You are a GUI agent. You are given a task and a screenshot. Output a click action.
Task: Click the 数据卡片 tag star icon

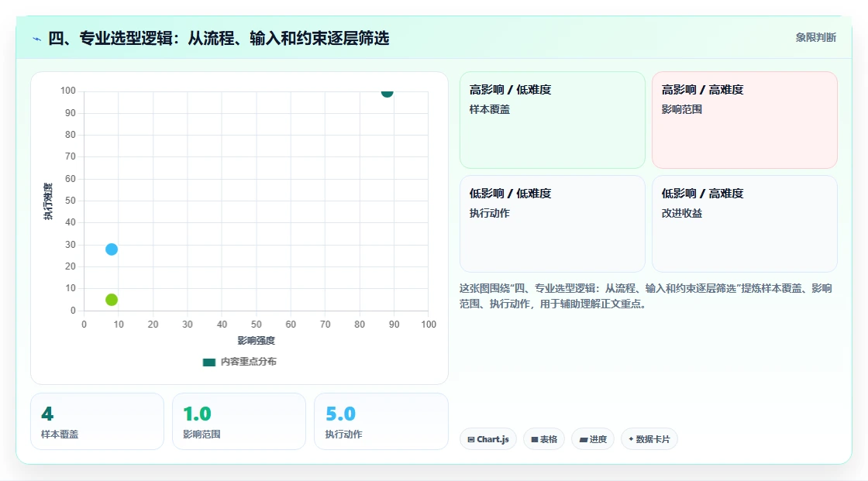tap(631, 439)
